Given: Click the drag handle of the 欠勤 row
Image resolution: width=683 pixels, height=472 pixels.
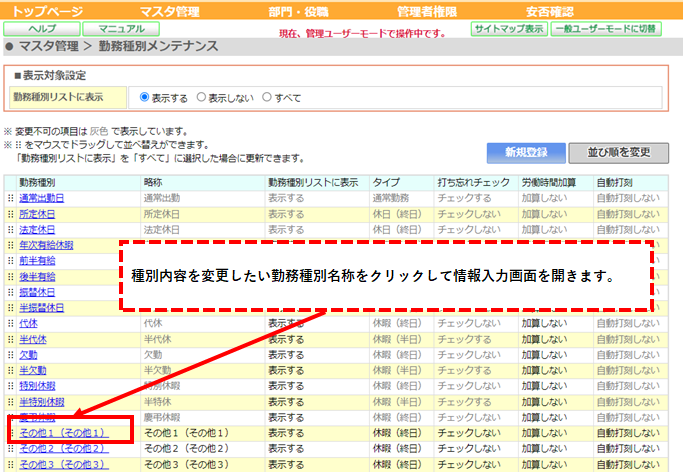Looking at the screenshot, I should (11, 355).
